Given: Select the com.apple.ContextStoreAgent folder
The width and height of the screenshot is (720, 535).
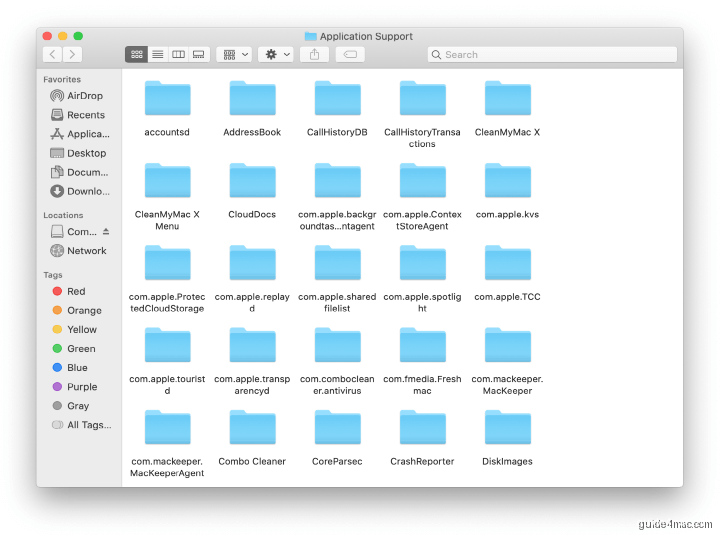Looking at the screenshot, I should click(x=422, y=180).
